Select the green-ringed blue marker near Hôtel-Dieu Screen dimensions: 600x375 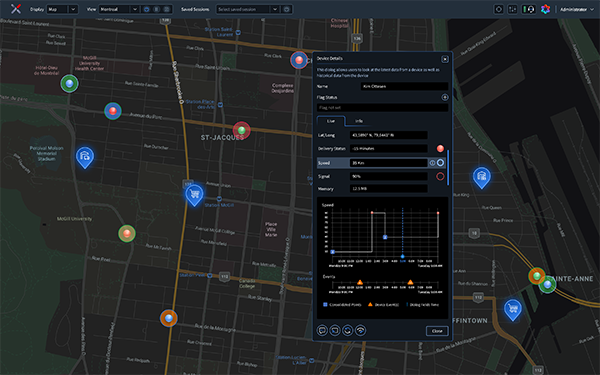click(x=69, y=83)
